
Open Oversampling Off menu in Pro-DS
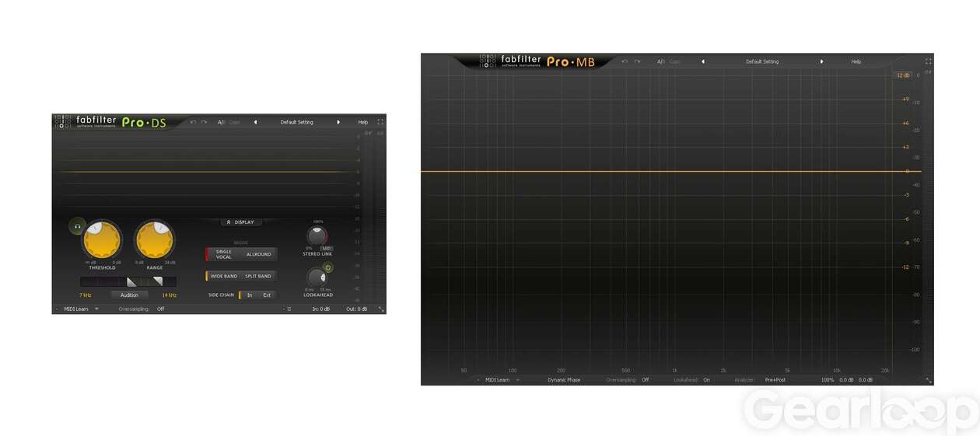160,309
